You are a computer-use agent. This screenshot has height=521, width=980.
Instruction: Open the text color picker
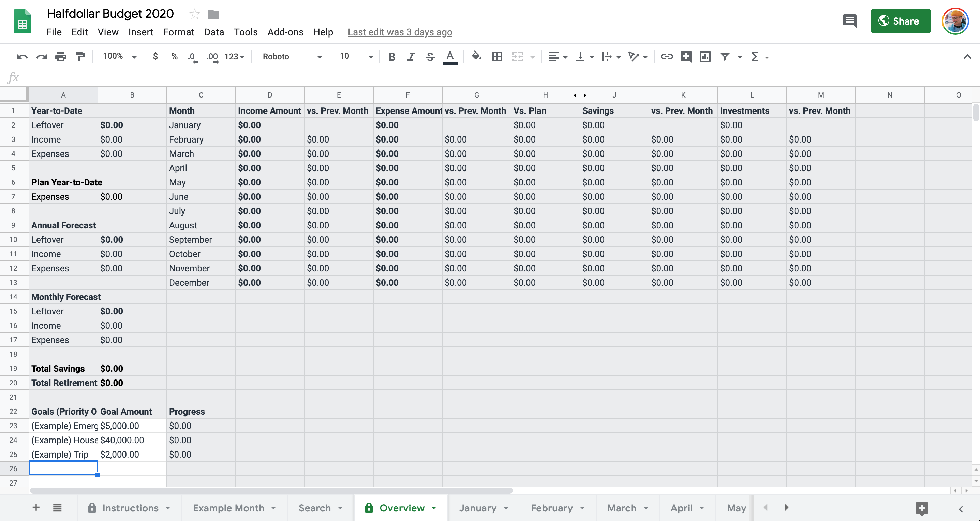450,57
